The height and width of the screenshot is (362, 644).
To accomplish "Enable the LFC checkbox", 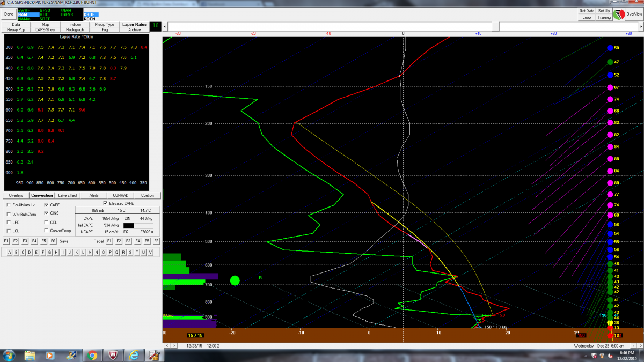I will (8, 222).
